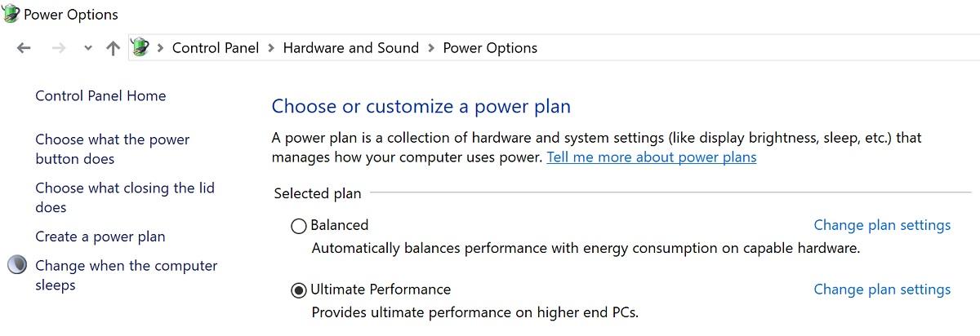Open Control Panel Home
This screenshot has width=980, height=336.
tap(100, 96)
